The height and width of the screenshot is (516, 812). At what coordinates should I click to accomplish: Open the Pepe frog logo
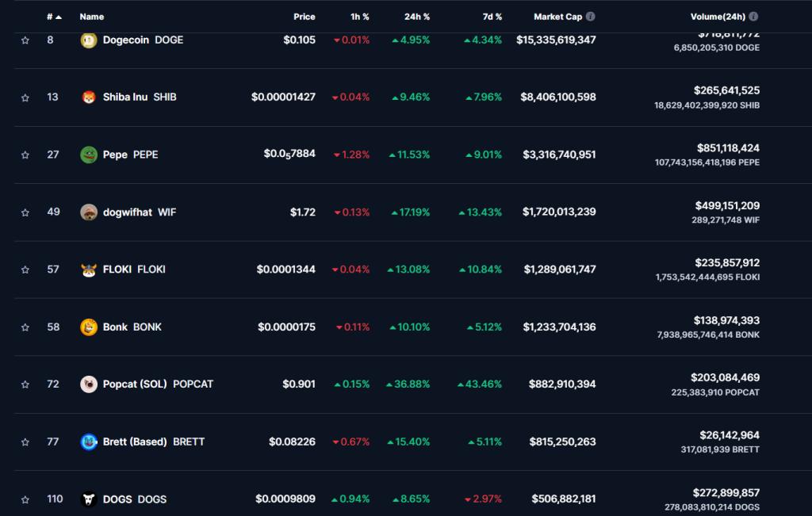click(x=89, y=155)
